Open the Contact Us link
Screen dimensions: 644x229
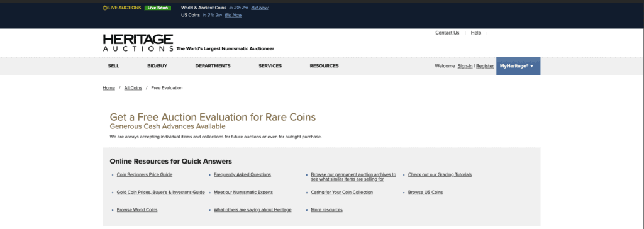tap(447, 33)
